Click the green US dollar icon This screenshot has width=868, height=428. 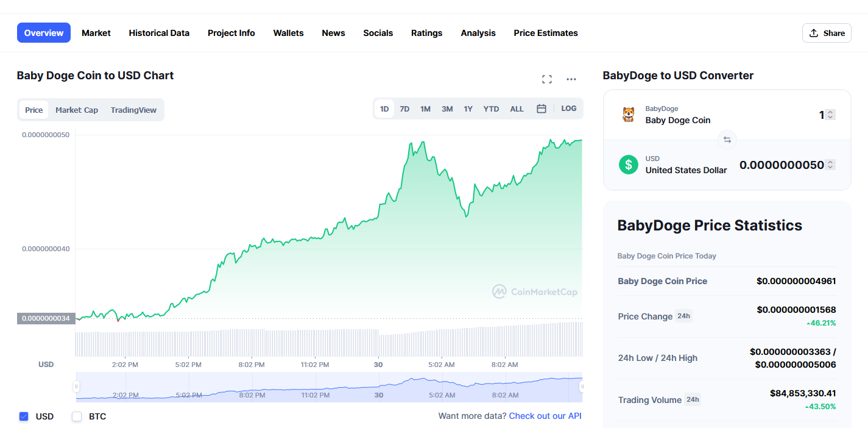[x=628, y=165]
